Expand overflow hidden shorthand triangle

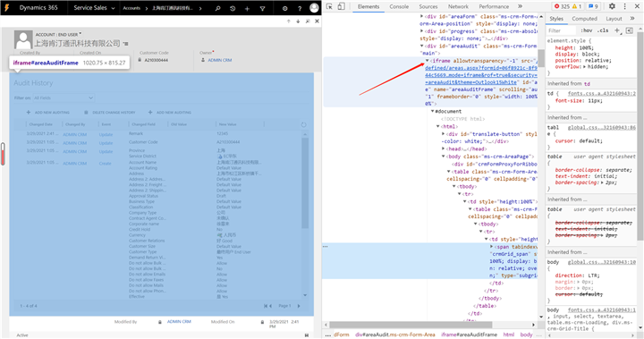click(x=585, y=66)
